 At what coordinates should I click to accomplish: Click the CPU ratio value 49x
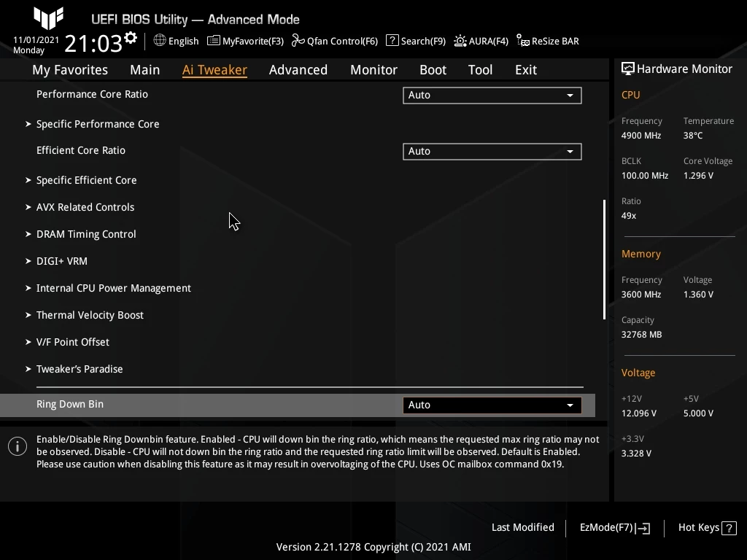coord(629,216)
